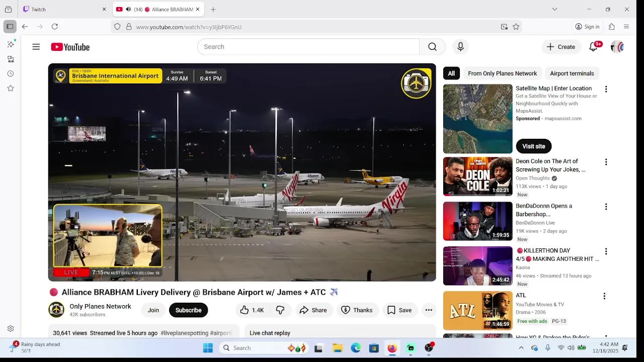This screenshot has height=362, width=644.
Task: Sign in to the Firefox account
Action: [588, 27]
